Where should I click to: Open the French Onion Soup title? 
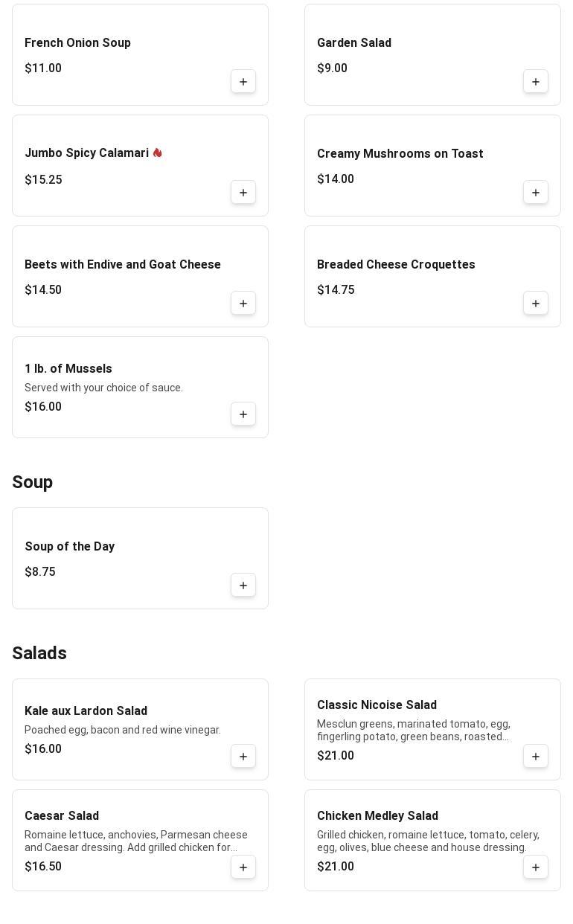[77, 43]
